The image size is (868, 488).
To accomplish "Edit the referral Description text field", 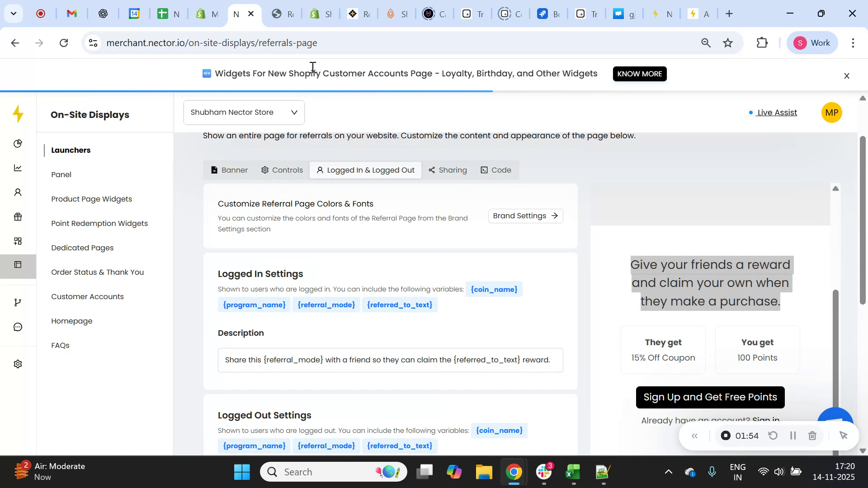I will (390, 360).
